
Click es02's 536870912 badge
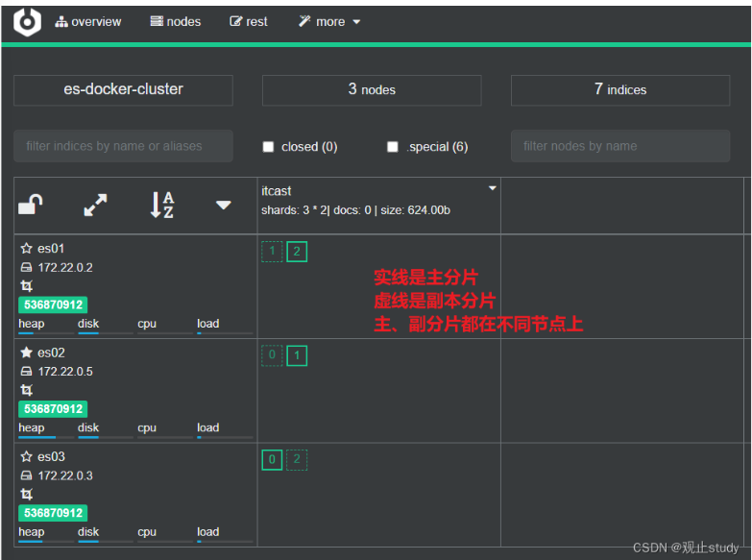53,409
